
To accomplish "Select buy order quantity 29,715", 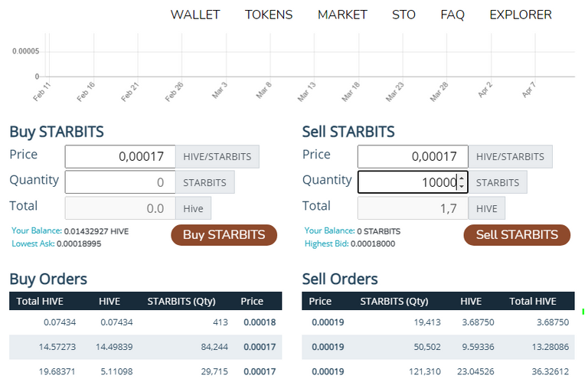I will point(214,371).
